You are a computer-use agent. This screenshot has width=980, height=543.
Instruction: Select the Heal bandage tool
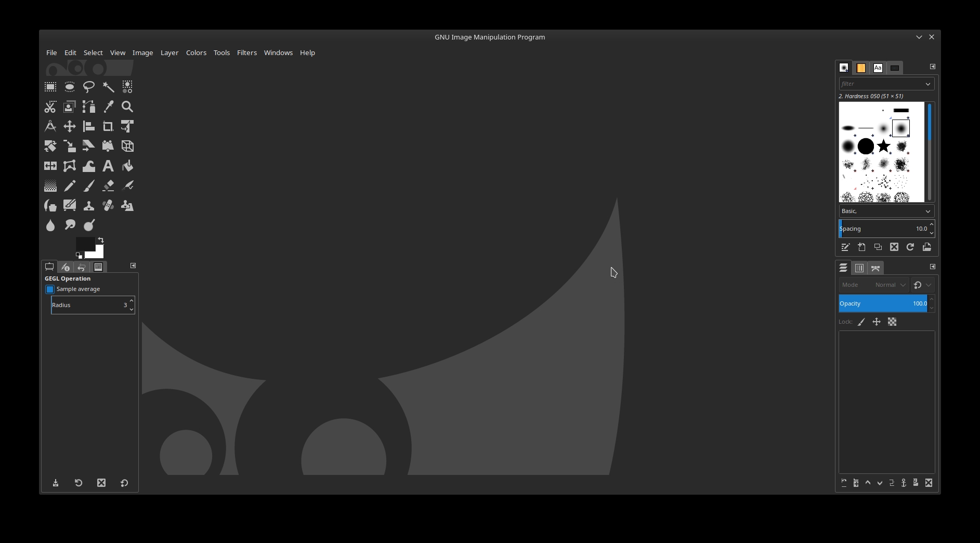pos(108,205)
